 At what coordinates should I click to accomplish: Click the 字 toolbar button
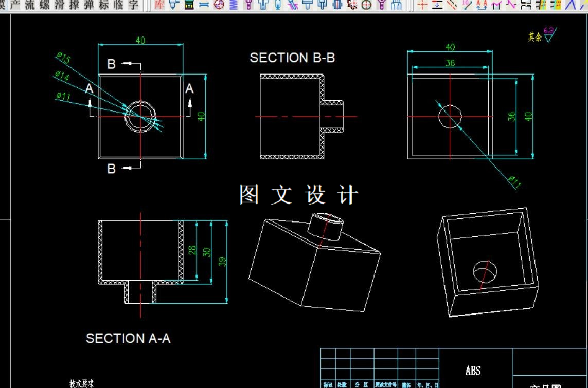[134, 5]
